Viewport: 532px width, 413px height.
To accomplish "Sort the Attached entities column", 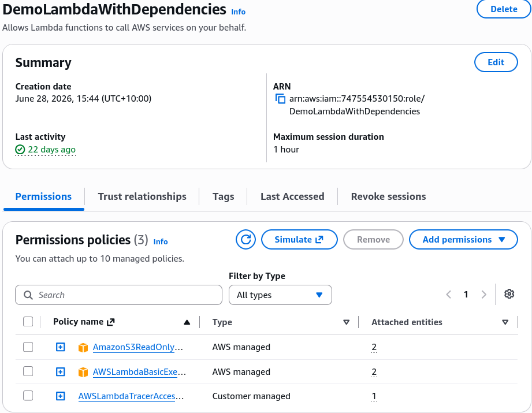I will 505,322.
